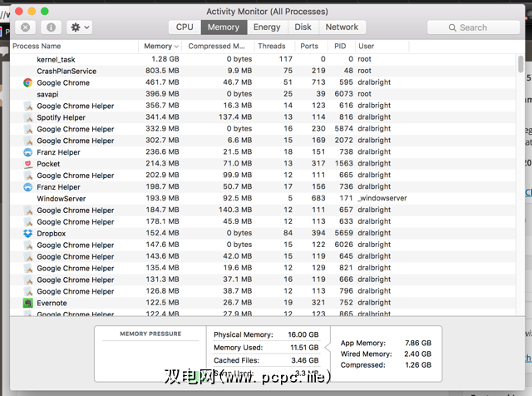Click the Compressed 1.26 GB value
532x396 pixels.
(418, 365)
